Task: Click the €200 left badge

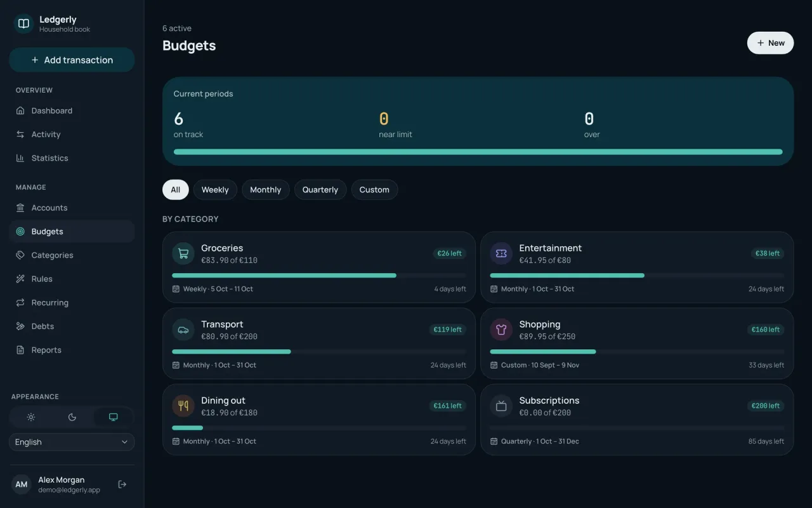Action: [766, 406]
